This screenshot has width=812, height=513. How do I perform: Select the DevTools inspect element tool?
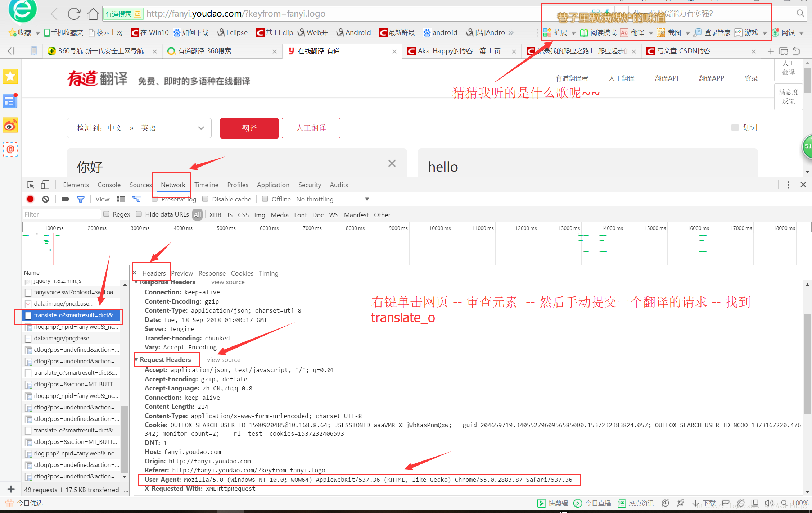[31, 185]
